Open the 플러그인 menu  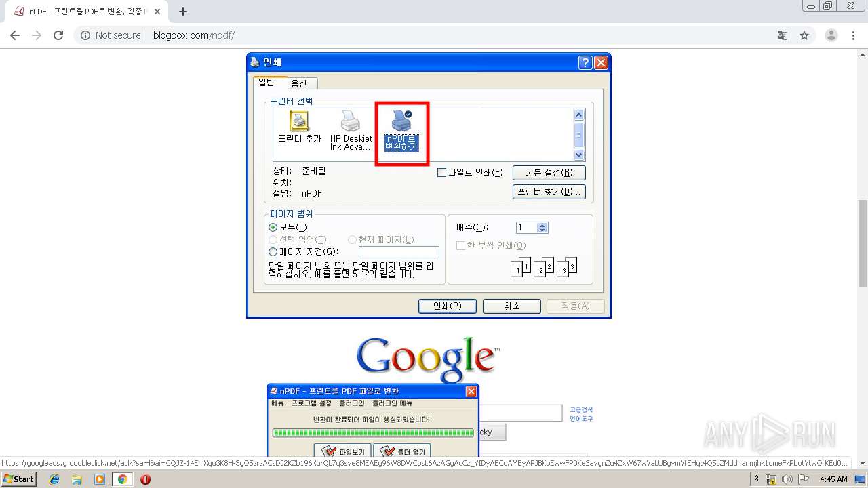click(x=352, y=403)
